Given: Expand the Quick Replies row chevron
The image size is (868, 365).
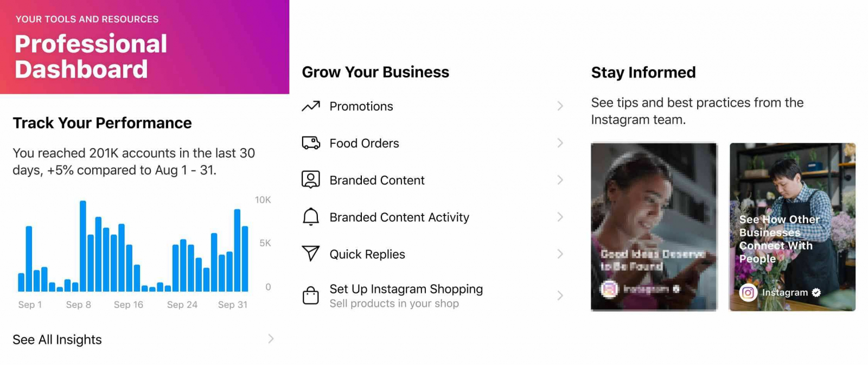Looking at the screenshot, I should (x=560, y=254).
